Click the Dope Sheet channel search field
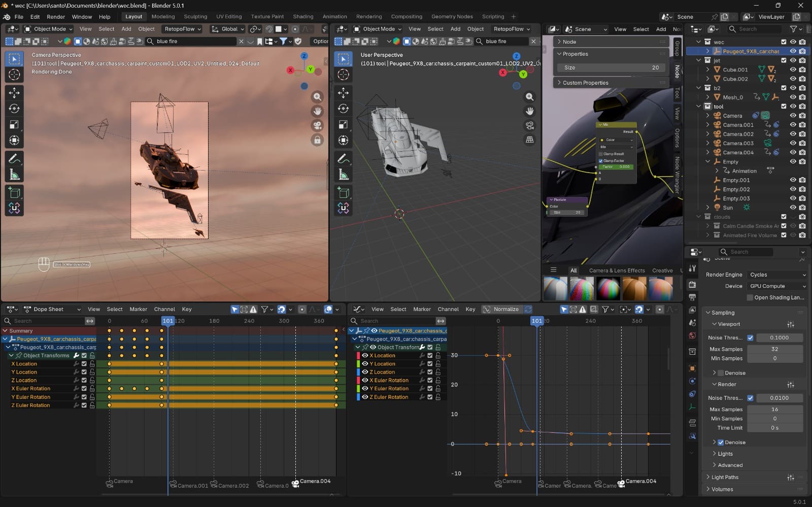This screenshot has width=812, height=507. coord(44,321)
